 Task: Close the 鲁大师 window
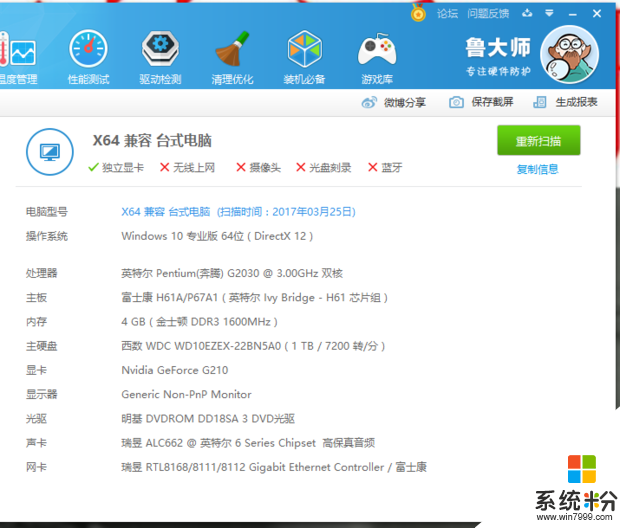(597, 14)
